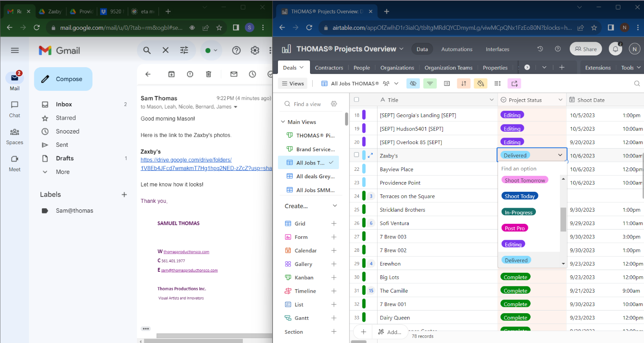Select the pink Post Pro status option
Screen dimensions: 644x343
515,228
